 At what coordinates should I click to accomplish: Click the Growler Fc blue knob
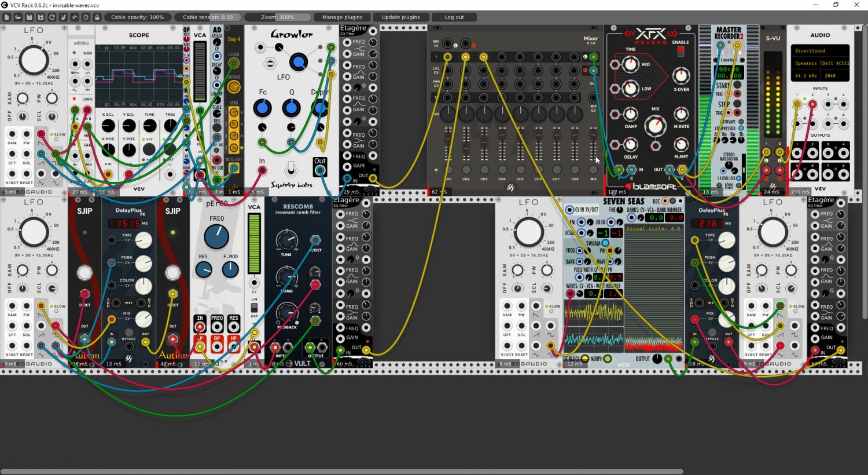pos(262,108)
